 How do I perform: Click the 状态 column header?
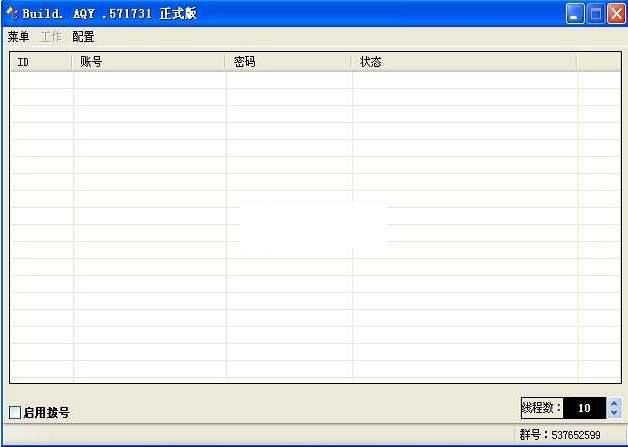pos(464,62)
